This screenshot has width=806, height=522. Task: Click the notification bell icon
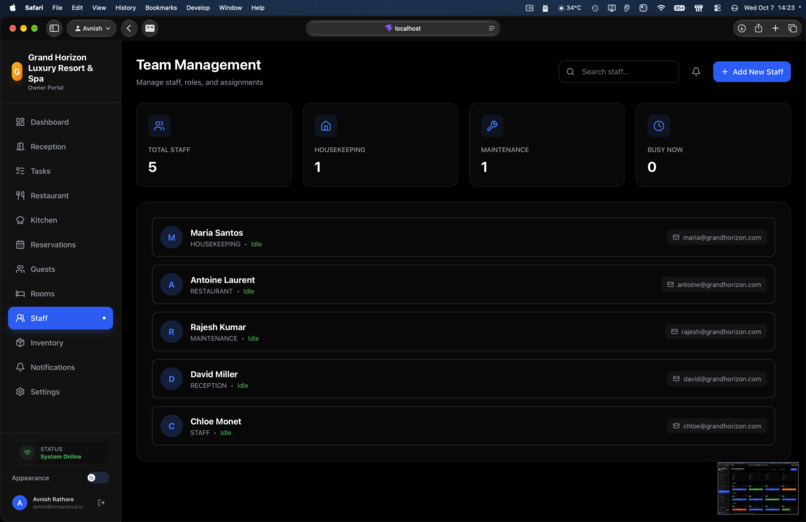695,72
